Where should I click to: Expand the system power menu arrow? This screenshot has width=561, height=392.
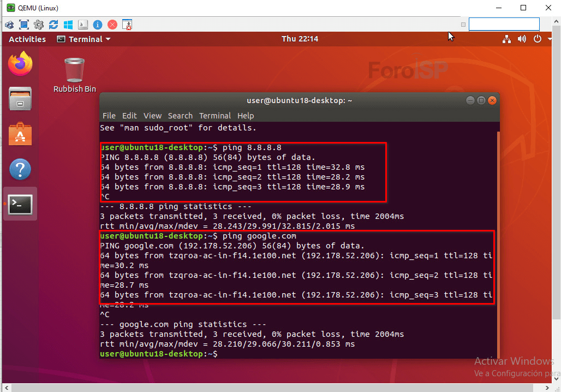[x=550, y=39]
